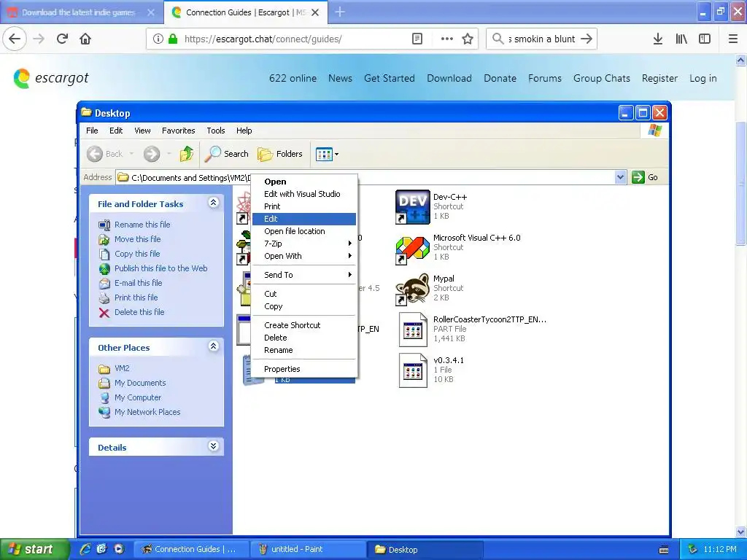Choose Edit with Visual Studio

click(x=304, y=194)
